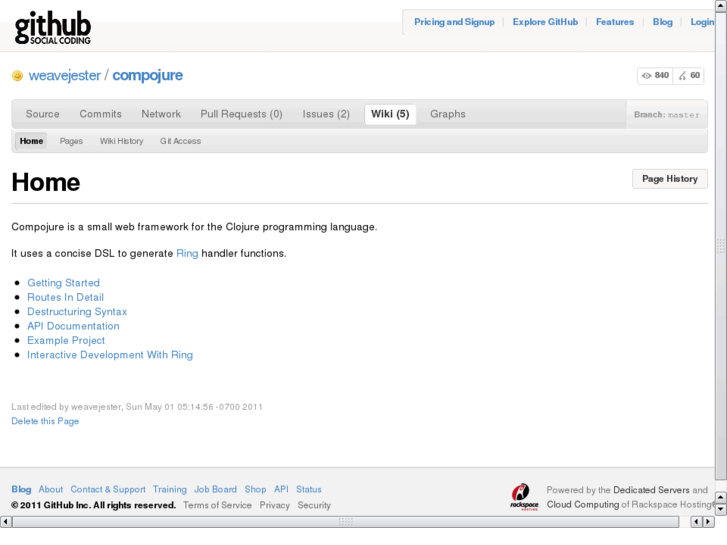Open the Routes In Detail page
This screenshot has width=727, height=545.
[x=65, y=297]
